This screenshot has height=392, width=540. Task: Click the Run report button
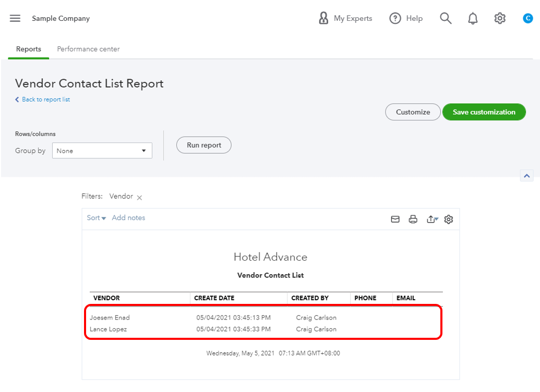[x=203, y=145]
